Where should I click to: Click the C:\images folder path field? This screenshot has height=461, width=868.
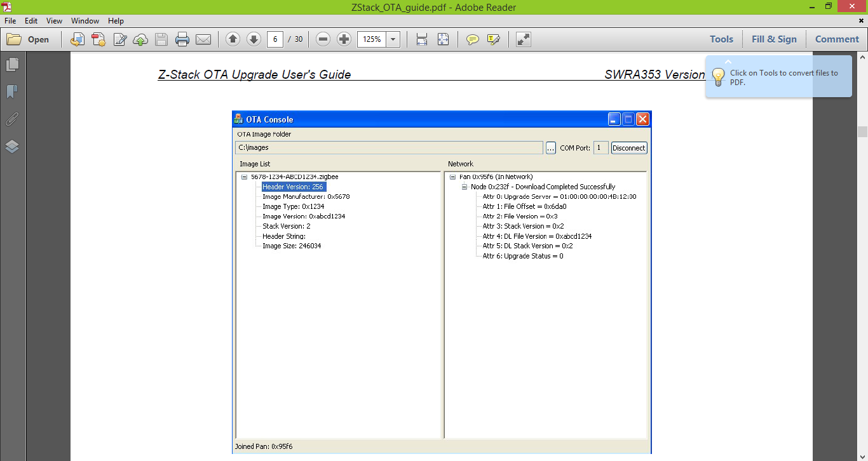(389, 147)
